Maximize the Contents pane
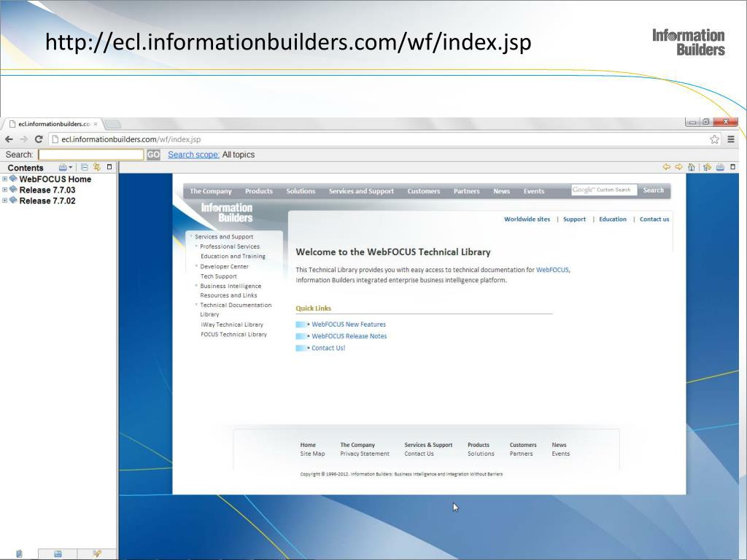The width and height of the screenshot is (747, 560). click(109, 167)
